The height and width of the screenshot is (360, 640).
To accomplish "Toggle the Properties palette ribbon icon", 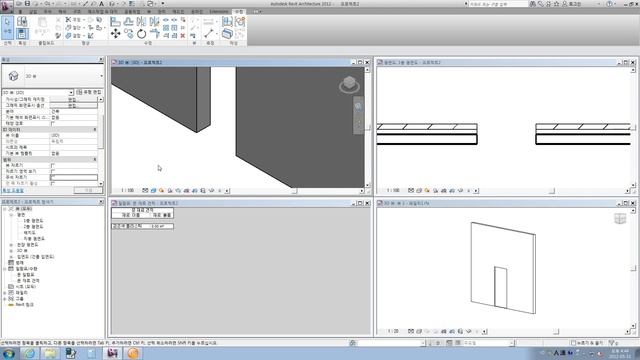I will pos(22,33).
